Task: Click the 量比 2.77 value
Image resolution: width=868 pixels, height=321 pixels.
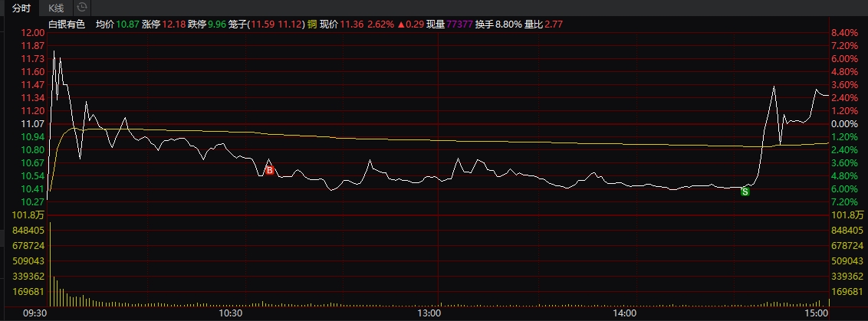Action: coord(543,25)
